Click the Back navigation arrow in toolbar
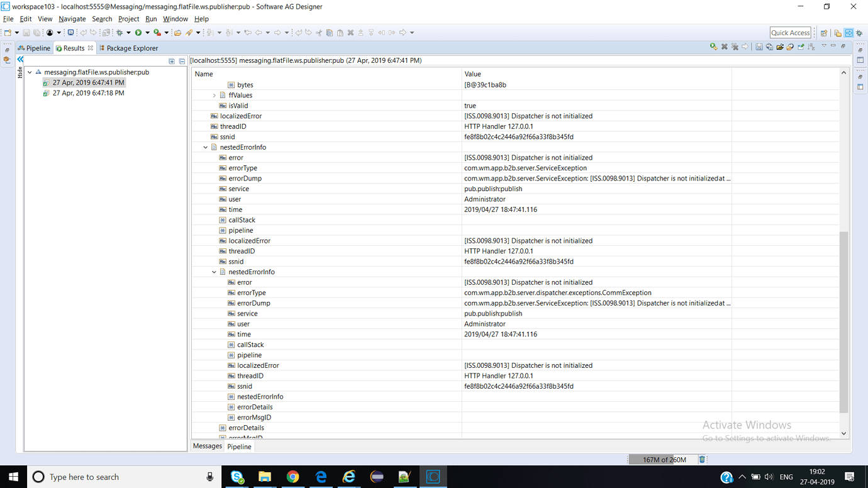The height and width of the screenshot is (488, 868). pyautogui.click(x=259, y=33)
